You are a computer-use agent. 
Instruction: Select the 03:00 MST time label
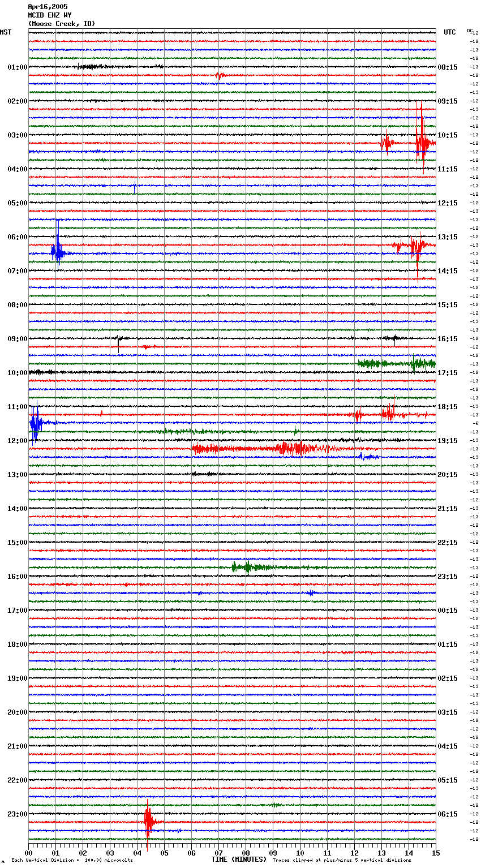(18, 135)
